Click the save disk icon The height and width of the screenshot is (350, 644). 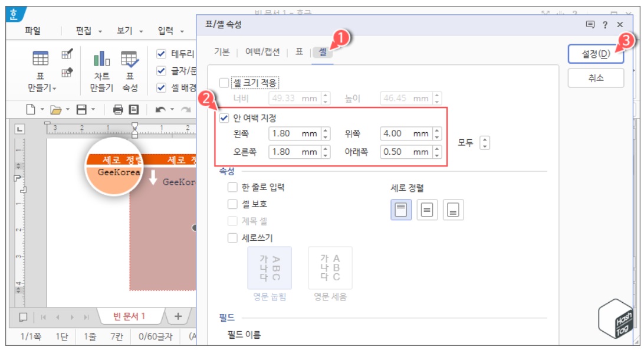(x=82, y=109)
